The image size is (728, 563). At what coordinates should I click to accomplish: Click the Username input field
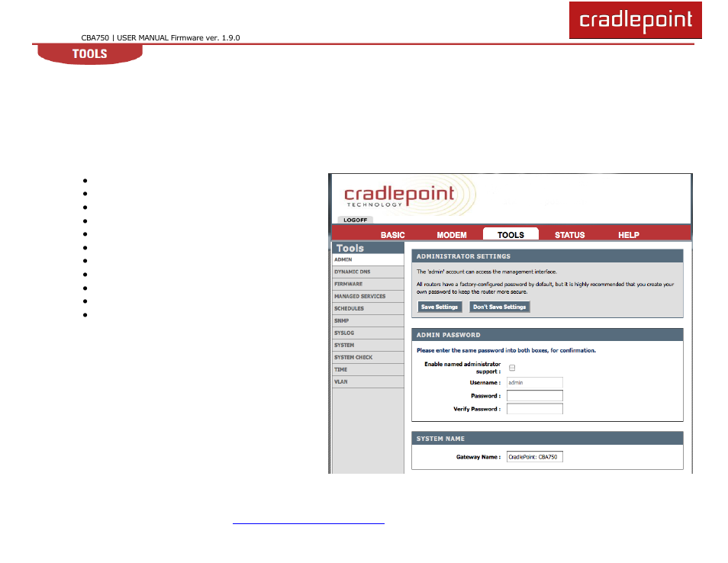(x=534, y=382)
